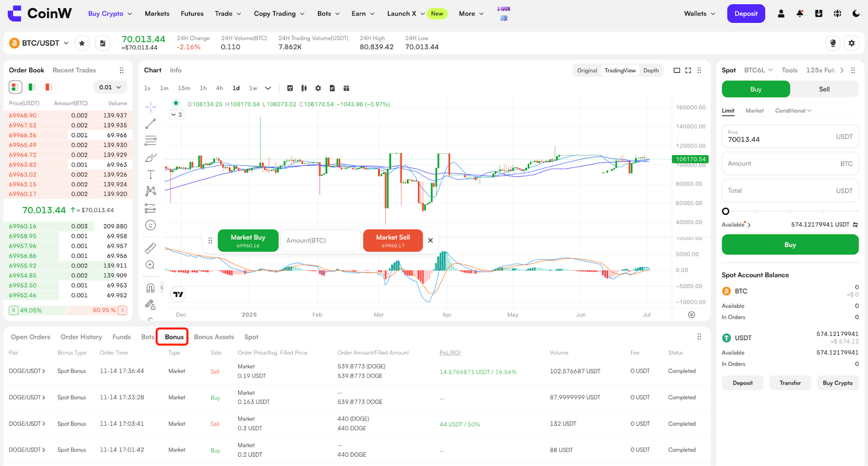Open trading layout settings gear icon
Image resolution: width=868 pixels, height=466 pixels.
click(x=852, y=43)
